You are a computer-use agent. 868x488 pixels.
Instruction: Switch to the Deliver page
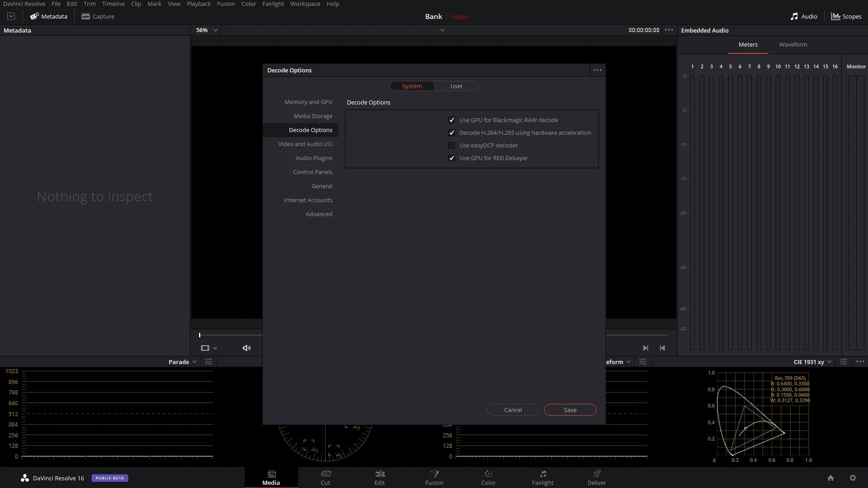pos(597,478)
